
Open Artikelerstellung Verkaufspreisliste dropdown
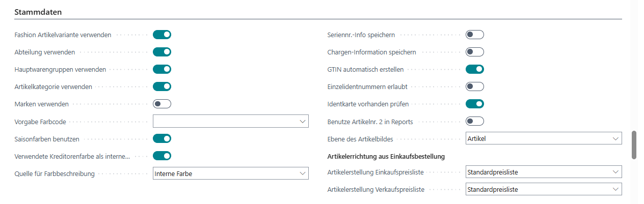[x=543, y=189]
